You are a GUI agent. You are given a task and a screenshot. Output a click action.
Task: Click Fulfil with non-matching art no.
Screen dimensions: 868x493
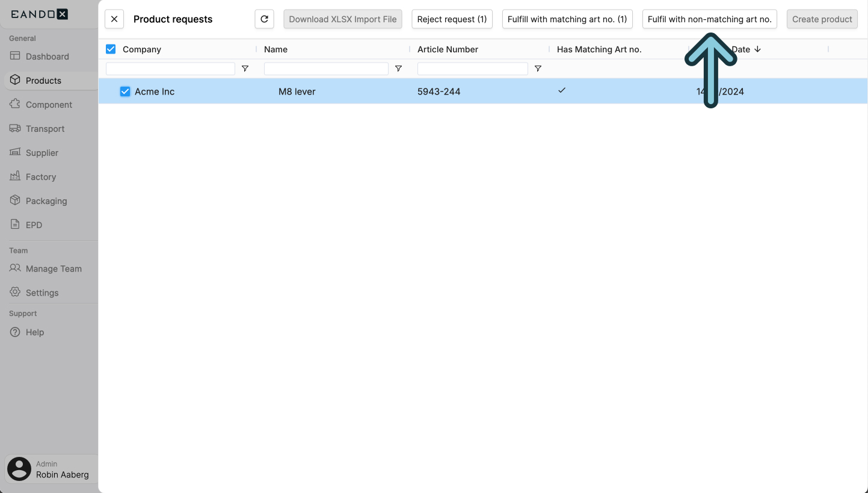(x=709, y=19)
